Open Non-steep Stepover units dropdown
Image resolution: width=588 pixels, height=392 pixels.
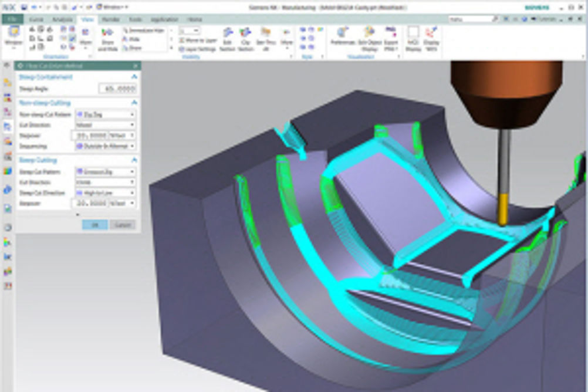coord(122,136)
